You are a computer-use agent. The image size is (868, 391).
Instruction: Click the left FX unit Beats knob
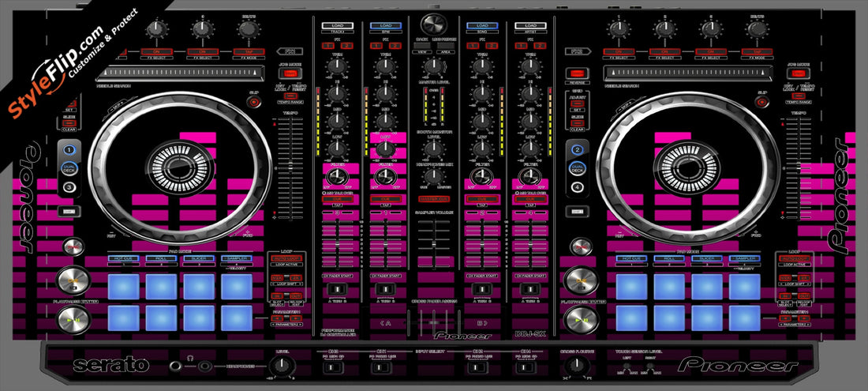click(249, 28)
